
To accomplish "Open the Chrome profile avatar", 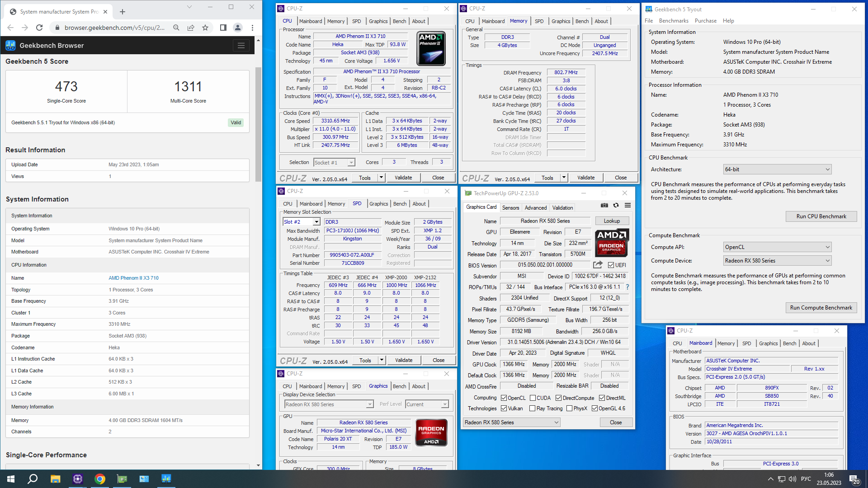I will tap(238, 28).
